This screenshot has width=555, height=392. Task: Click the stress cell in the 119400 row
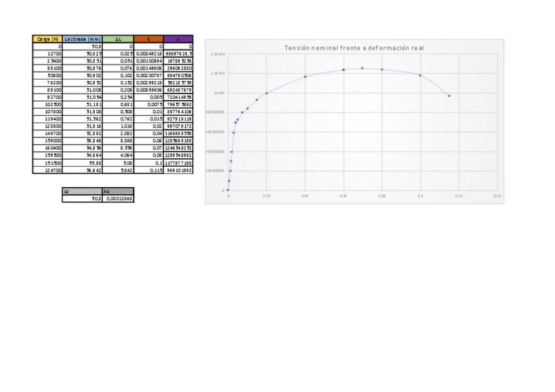click(x=179, y=119)
